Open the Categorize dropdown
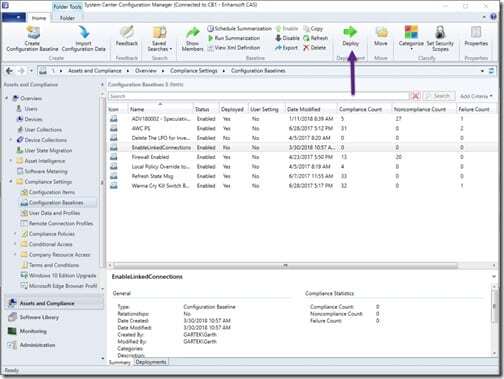Image resolution: width=504 pixels, height=379 pixels. tap(411, 38)
